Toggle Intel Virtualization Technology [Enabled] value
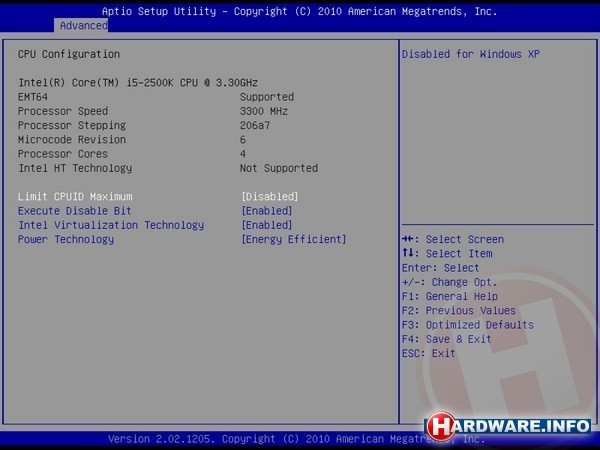 pos(266,225)
